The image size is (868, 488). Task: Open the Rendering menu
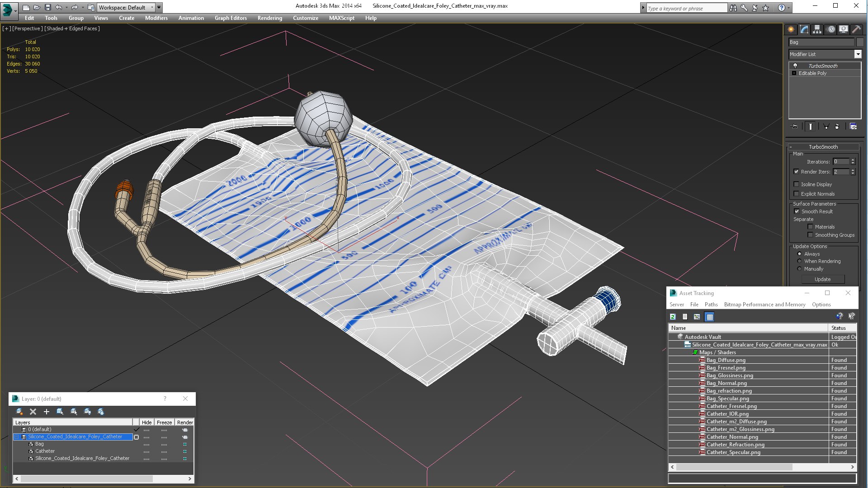click(x=269, y=18)
